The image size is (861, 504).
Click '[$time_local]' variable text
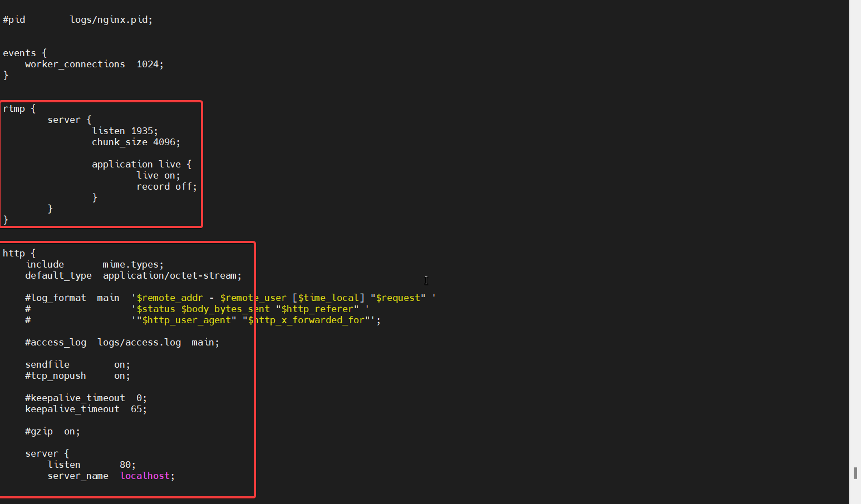click(x=328, y=298)
